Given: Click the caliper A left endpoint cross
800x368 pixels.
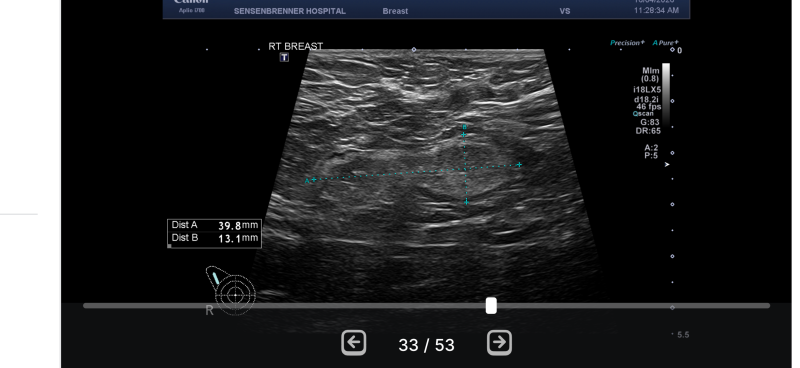Looking at the screenshot, I should (x=313, y=180).
